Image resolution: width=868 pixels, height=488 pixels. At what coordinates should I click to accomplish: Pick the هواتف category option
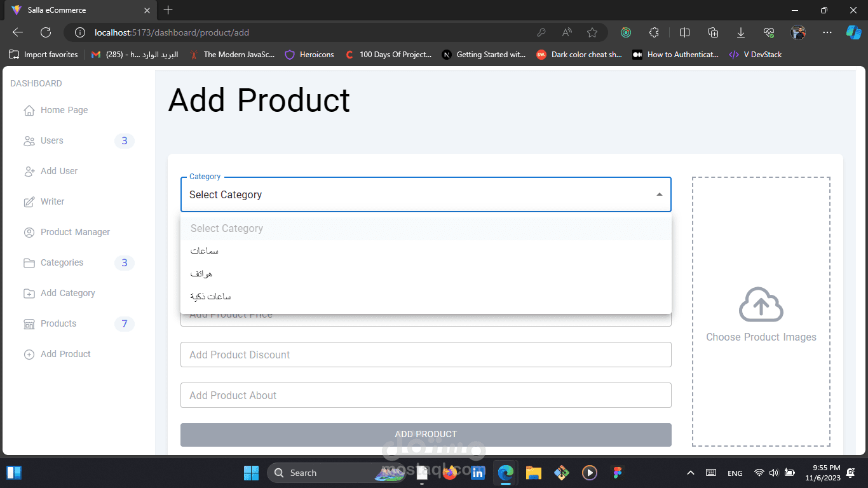[x=201, y=274]
